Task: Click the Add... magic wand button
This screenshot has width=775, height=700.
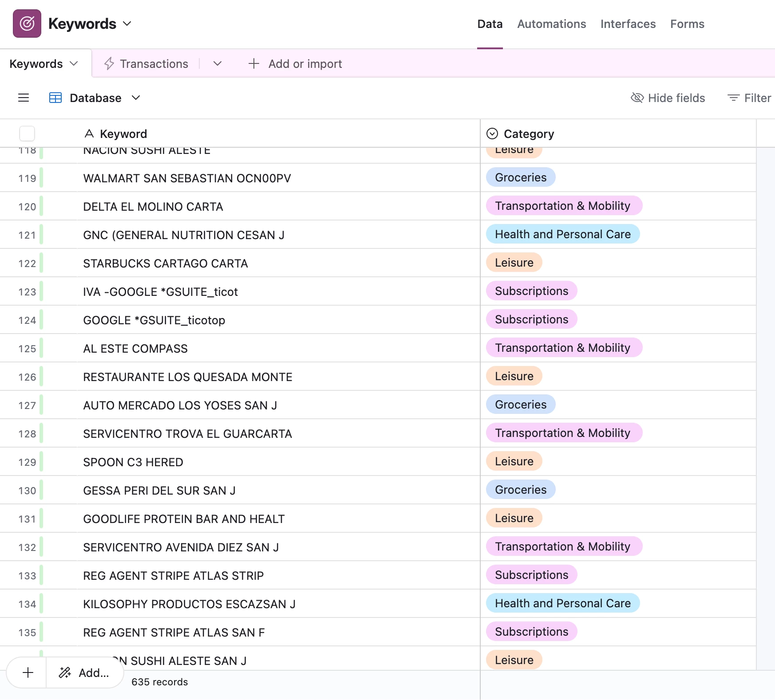Action: [84, 672]
